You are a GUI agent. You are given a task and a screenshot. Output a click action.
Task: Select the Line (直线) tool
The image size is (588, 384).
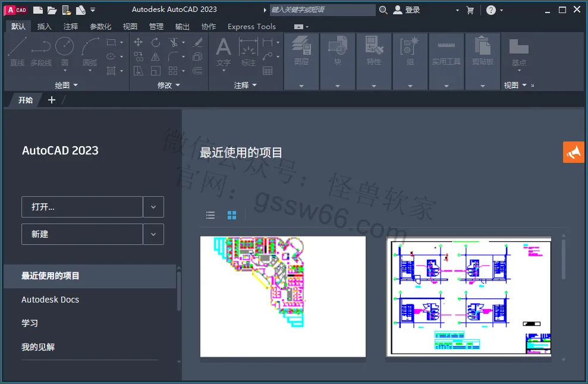point(17,52)
